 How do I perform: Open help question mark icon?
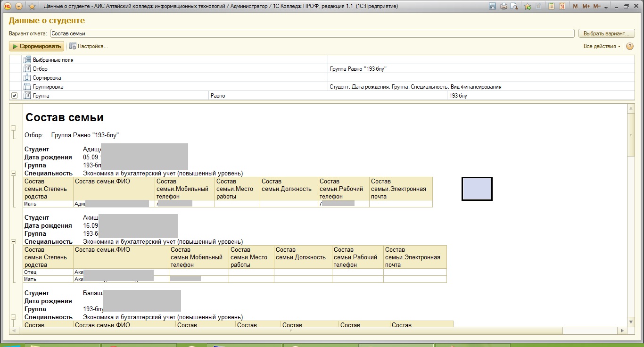pos(629,46)
